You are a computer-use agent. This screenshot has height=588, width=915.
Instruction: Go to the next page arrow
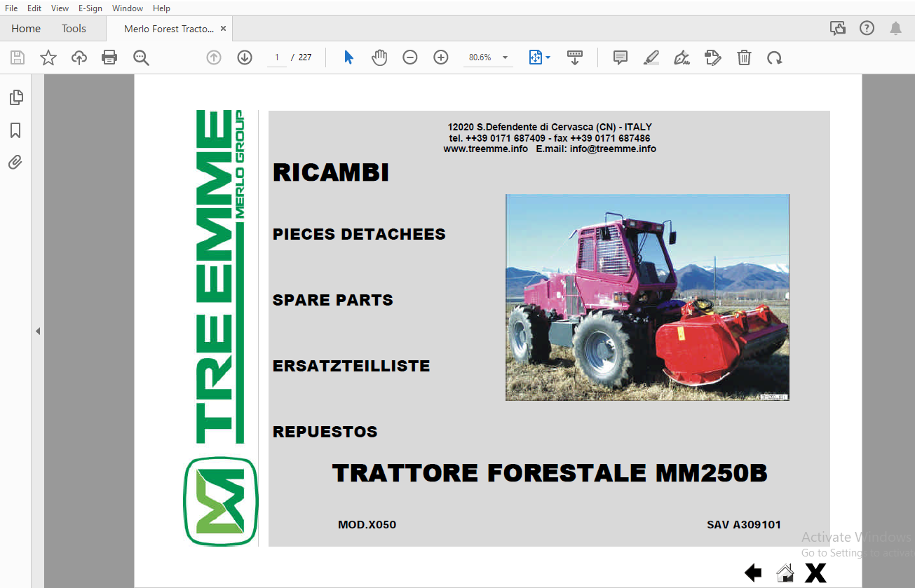(x=245, y=57)
